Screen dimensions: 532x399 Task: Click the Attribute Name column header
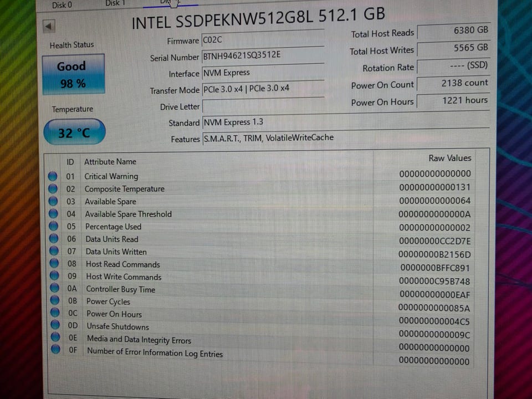click(x=110, y=161)
